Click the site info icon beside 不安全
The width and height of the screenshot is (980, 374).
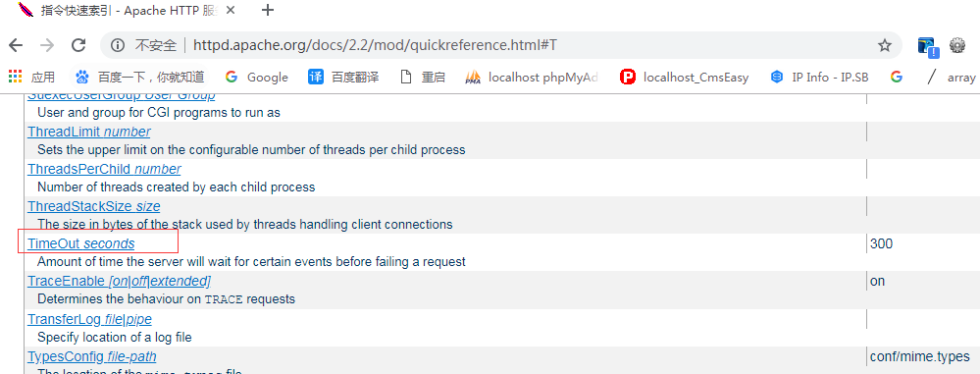point(118,46)
